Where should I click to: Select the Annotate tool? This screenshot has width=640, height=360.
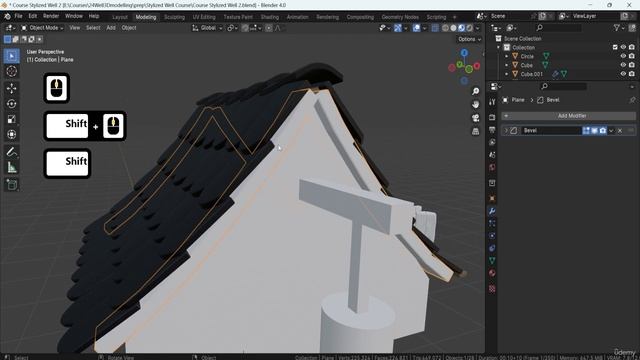tap(11, 152)
